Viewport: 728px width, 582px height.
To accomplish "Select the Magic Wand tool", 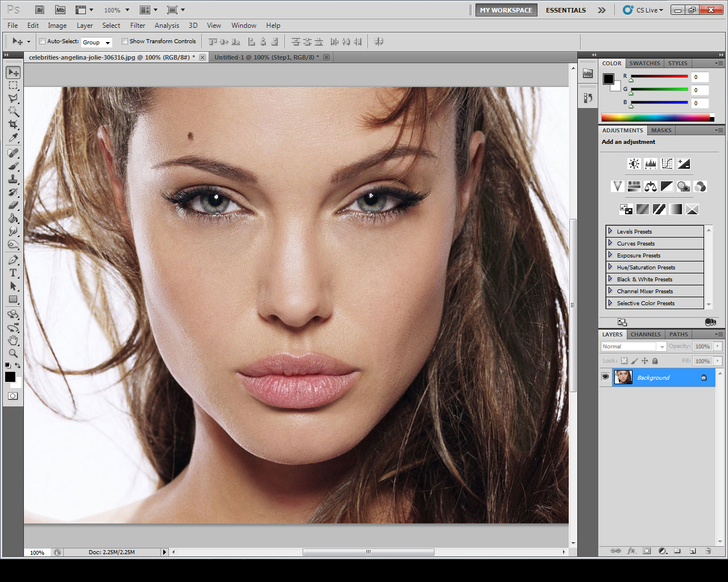I will tap(13, 111).
